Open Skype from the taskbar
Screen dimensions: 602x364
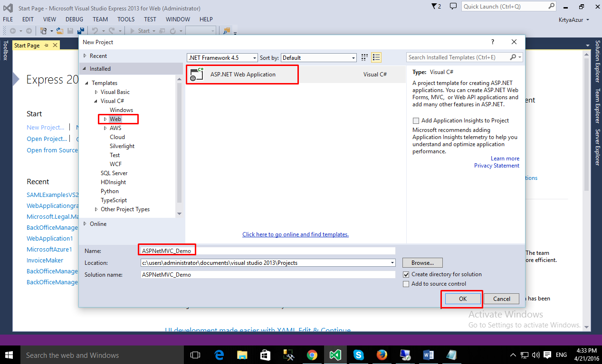(x=358, y=355)
